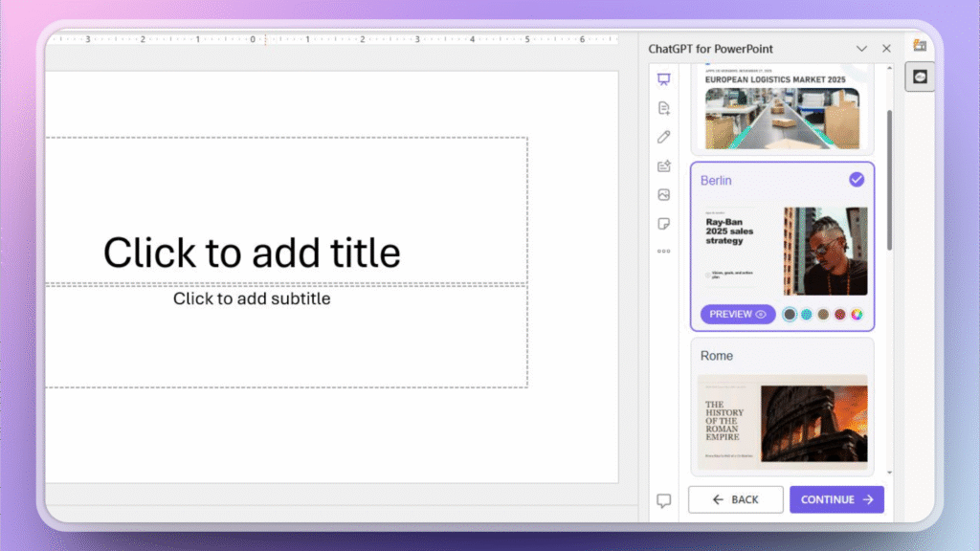980x551 pixels.
Task: Click the add-document icon in the sidebar
Action: coord(665,108)
